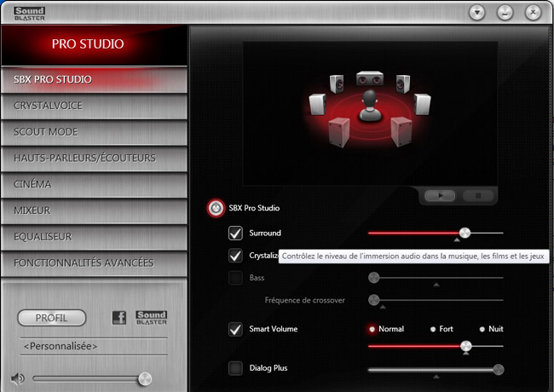Click the Smart Volume label text
The image size is (554, 392).
[x=273, y=329]
